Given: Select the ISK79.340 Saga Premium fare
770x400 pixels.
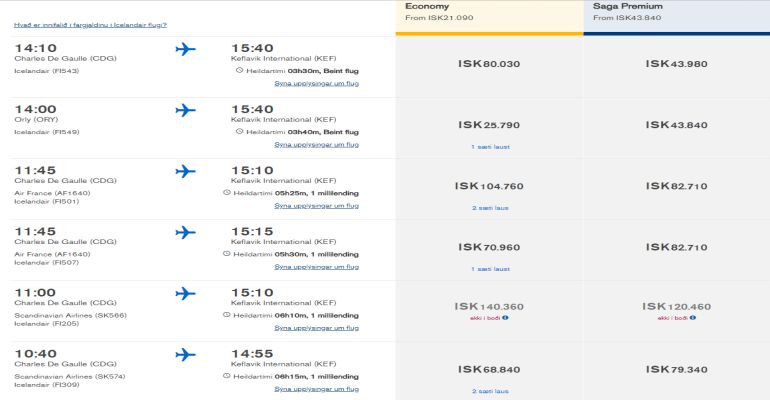Looking at the screenshot, I should click(x=677, y=370).
